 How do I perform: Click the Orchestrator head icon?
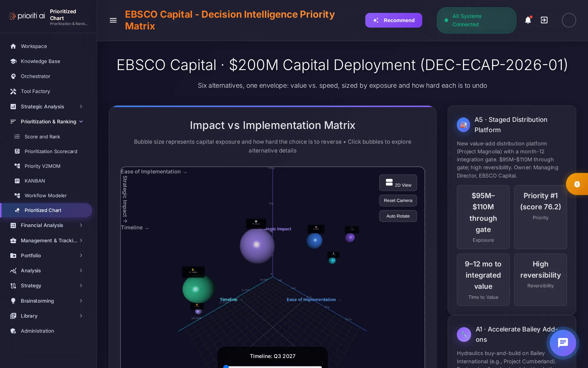point(13,76)
